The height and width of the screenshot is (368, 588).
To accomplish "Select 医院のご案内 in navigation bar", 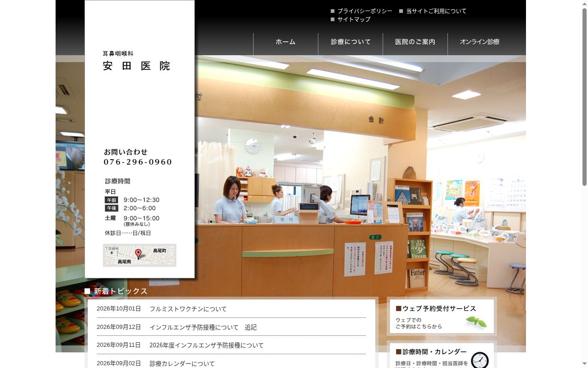I will pos(415,42).
